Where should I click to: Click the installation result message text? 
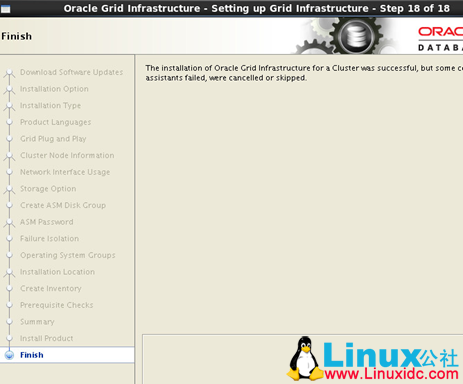click(304, 73)
